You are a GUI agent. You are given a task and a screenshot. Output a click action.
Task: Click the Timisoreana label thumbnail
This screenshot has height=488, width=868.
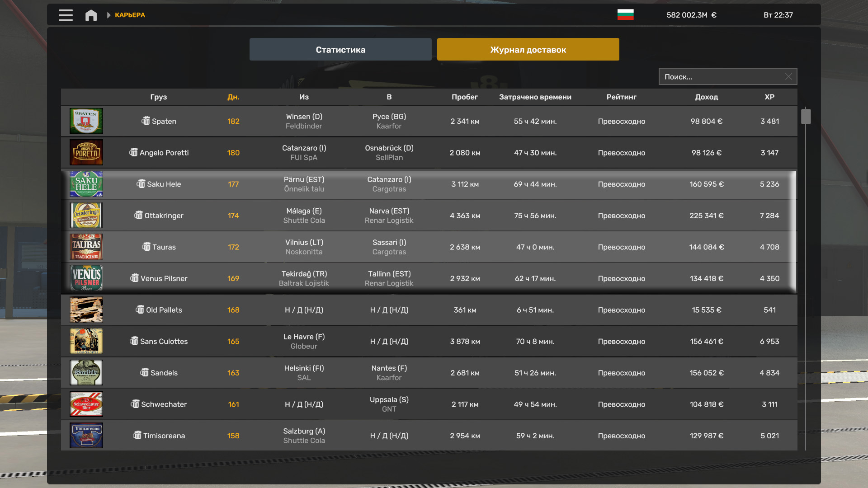[x=86, y=435]
